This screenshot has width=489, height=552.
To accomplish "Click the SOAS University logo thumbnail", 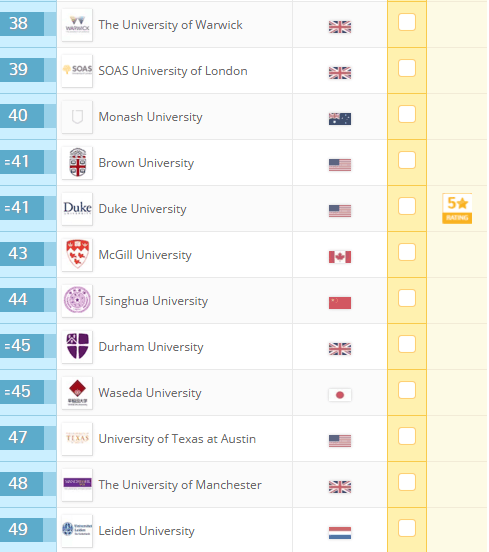I will 77,71.
